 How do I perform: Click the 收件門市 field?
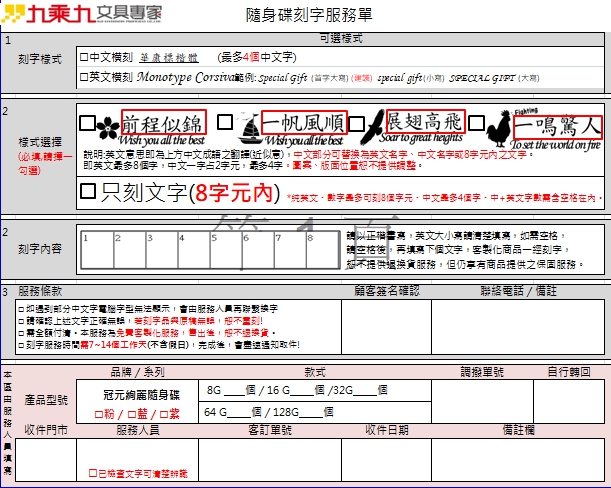(46, 460)
